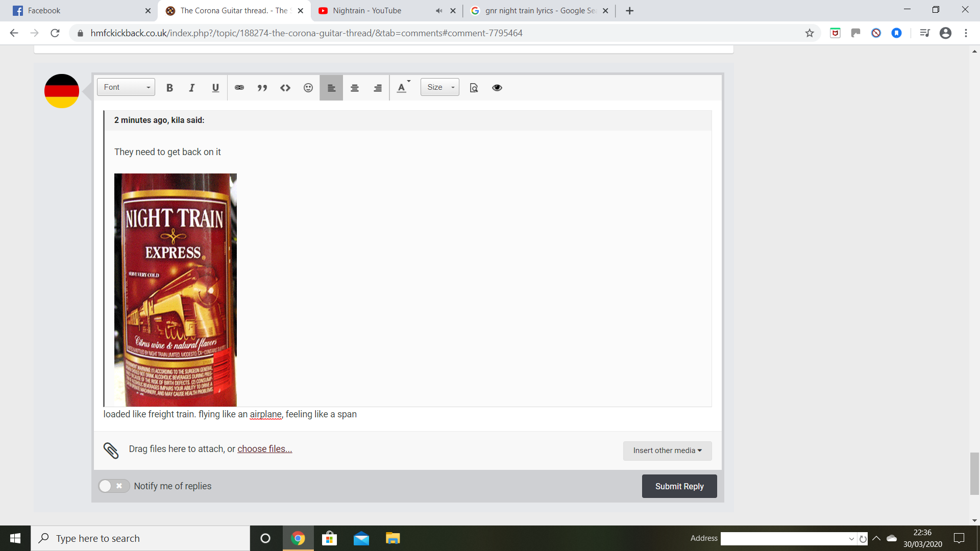
Task: Bookmark this page with star icon
Action: coord(810,33)
